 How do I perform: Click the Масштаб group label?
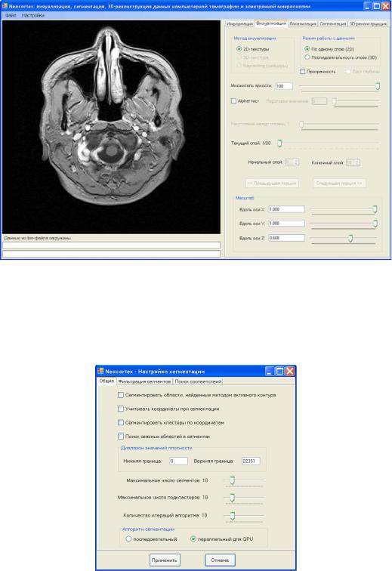245,198
